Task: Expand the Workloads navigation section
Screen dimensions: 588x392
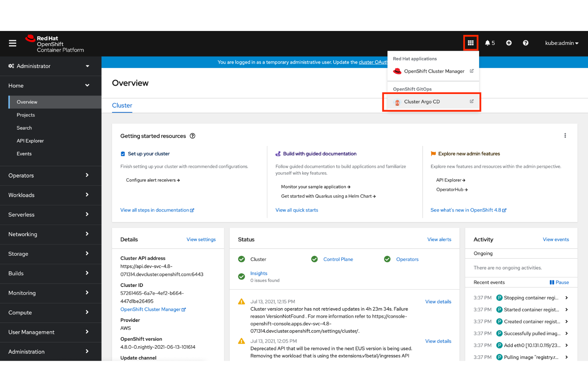Action: pos(51,195)
